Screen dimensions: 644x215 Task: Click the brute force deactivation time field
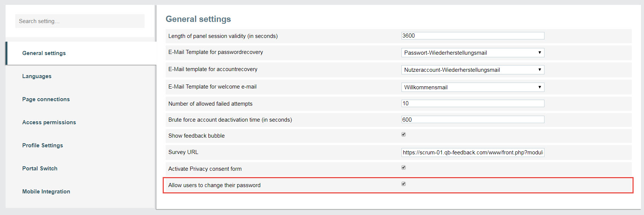click(473, 119)
